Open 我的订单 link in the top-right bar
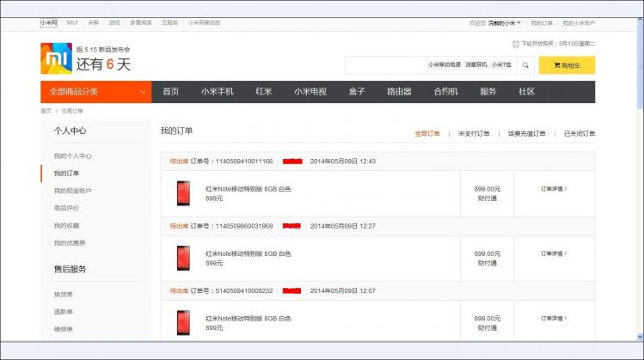This screenshot has width=644, height=360. click(542, 23)
